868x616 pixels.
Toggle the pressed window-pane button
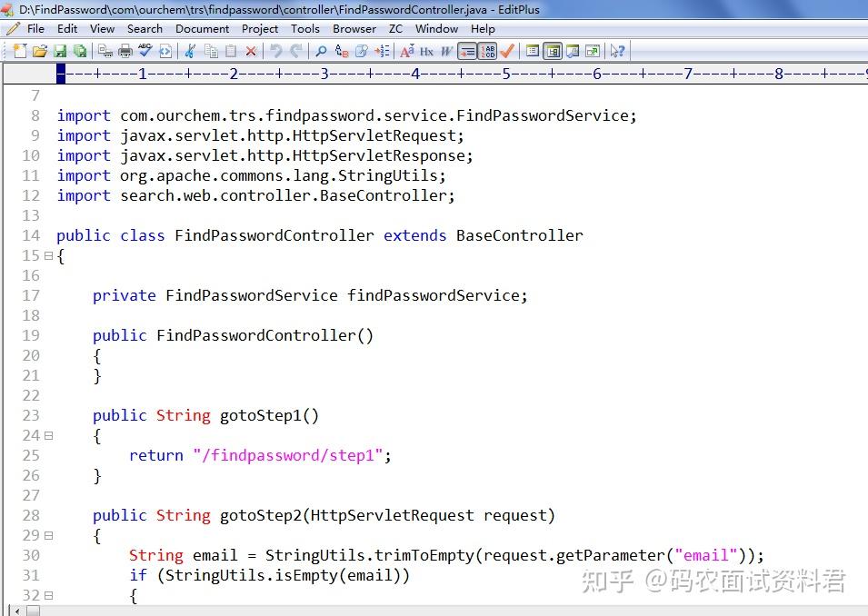click(x=553, y=51)
